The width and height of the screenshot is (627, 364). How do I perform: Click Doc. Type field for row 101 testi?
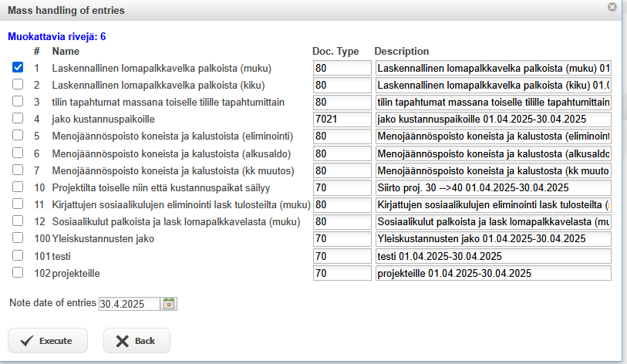[342, 256]
